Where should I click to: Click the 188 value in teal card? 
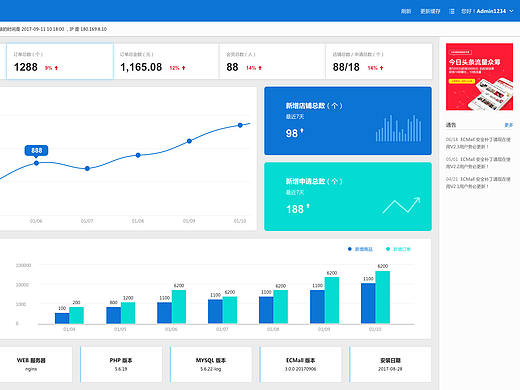pos(295,209)
